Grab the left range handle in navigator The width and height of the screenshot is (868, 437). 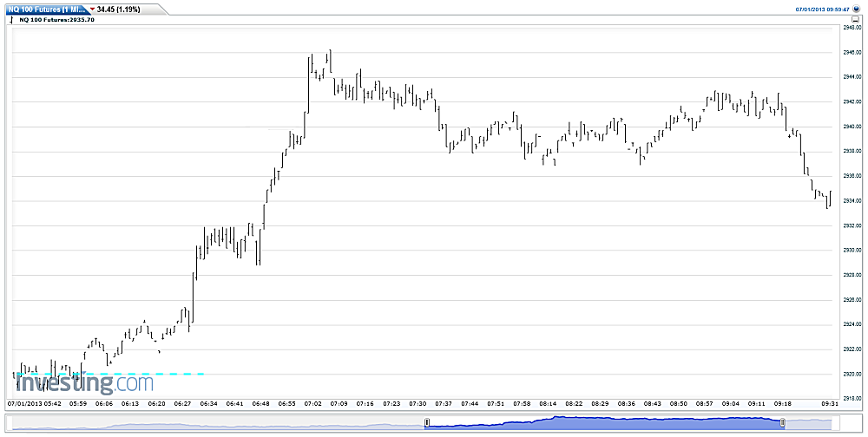coord(427,423)
